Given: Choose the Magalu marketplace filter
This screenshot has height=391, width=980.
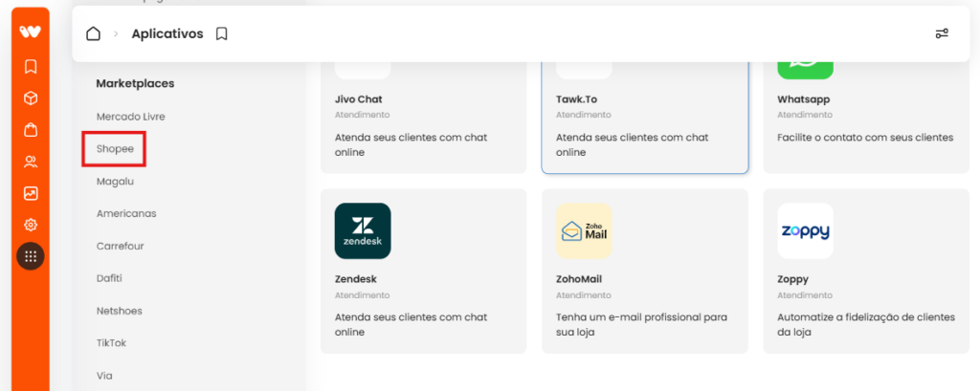Looking at the screenshot, I should 115,181.
